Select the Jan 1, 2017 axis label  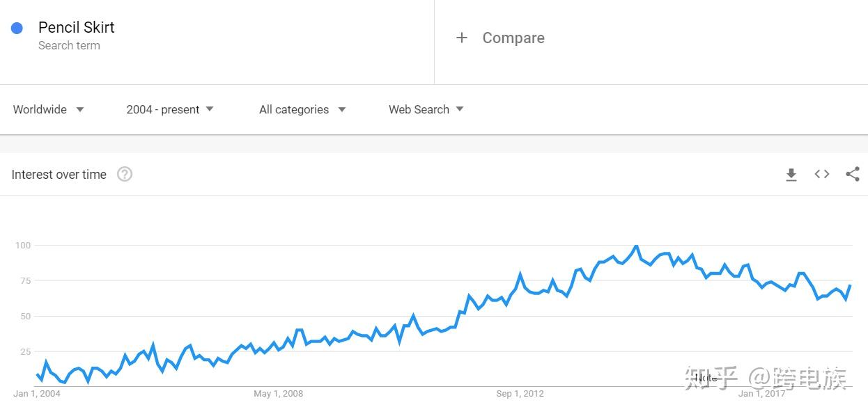click(761, 394)
